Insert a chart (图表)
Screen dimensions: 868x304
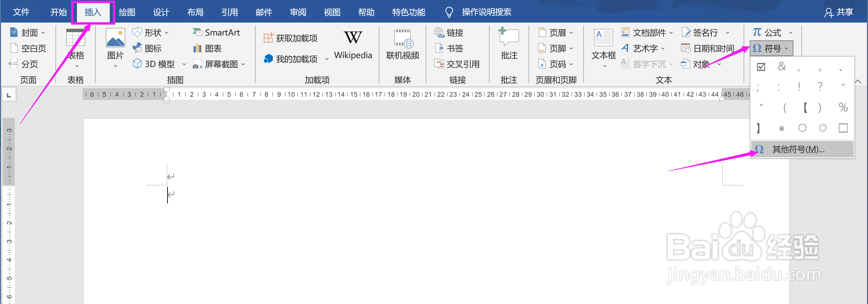pos(207,48)
